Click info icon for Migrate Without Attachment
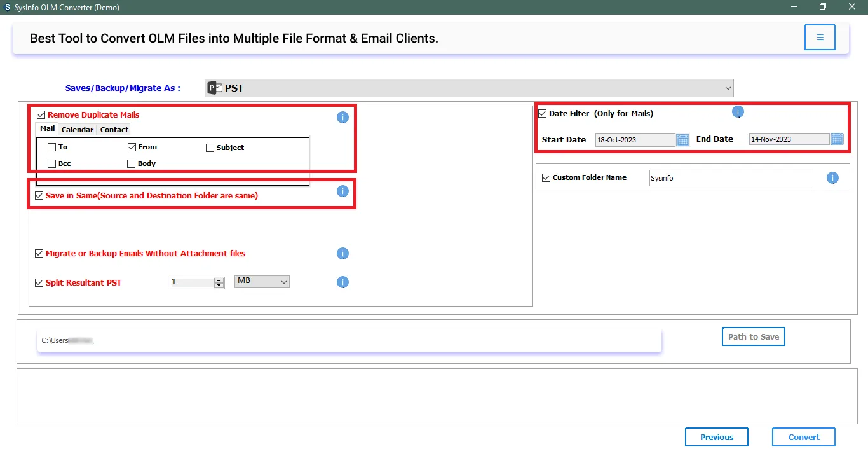Viewport: 868px width, 463px height. pyautogui.click(x=342, y=254)
